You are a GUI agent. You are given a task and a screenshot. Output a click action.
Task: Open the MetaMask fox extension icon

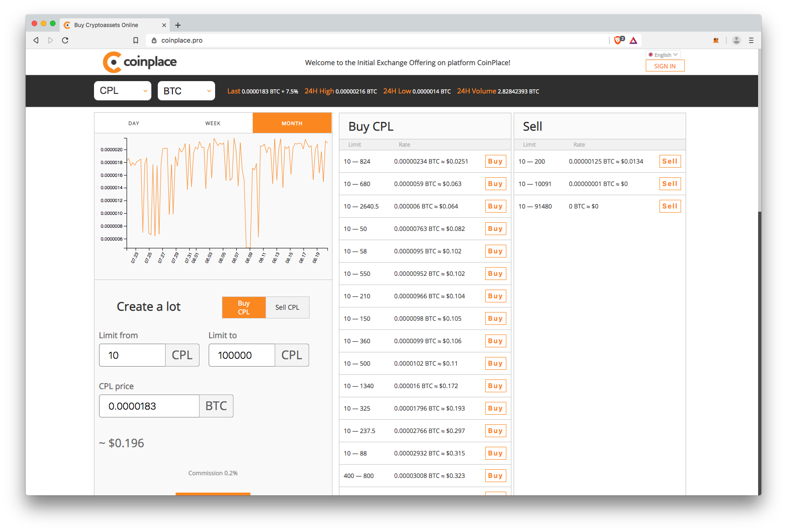(x=716, y=40)
